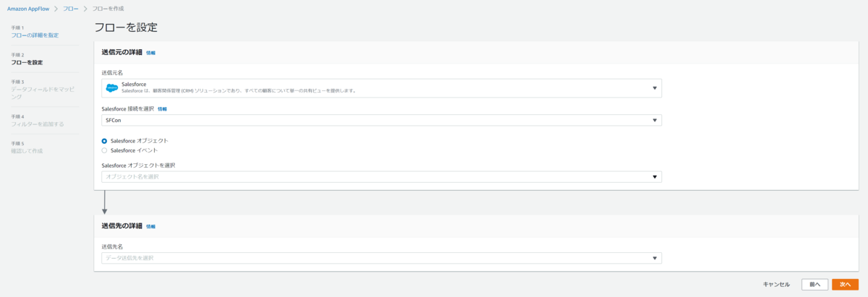This screenshot has height=297, width=868.
Task: Click the 送信元名 field label
Action: (x=112, y=72)
